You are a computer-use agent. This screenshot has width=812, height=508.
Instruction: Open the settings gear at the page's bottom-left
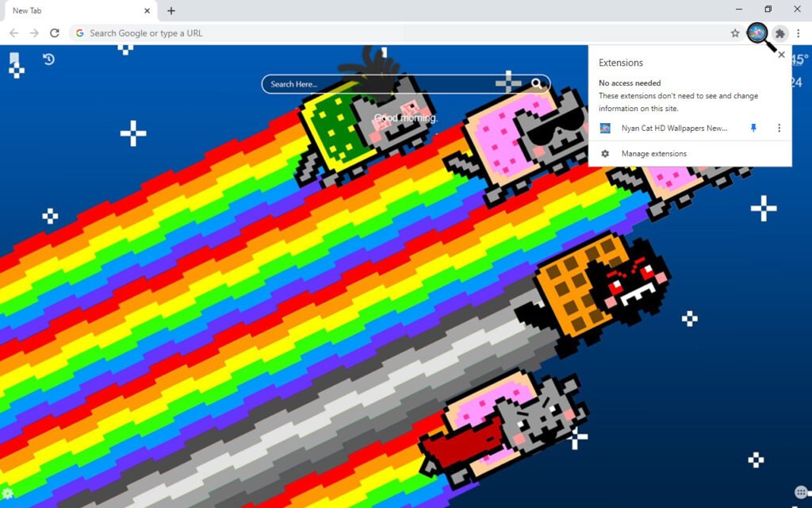coord(7,493)
